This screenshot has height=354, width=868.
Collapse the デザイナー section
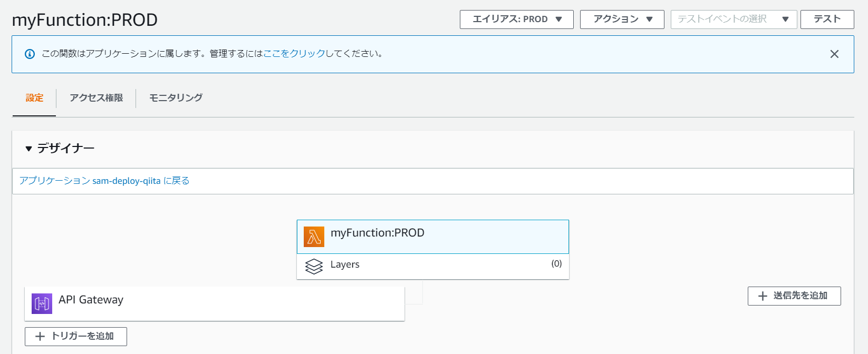pos(29,149)
